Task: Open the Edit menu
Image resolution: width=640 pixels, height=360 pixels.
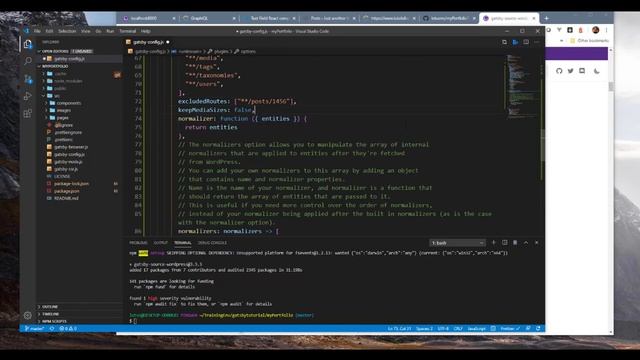Action: click(49, 31)
